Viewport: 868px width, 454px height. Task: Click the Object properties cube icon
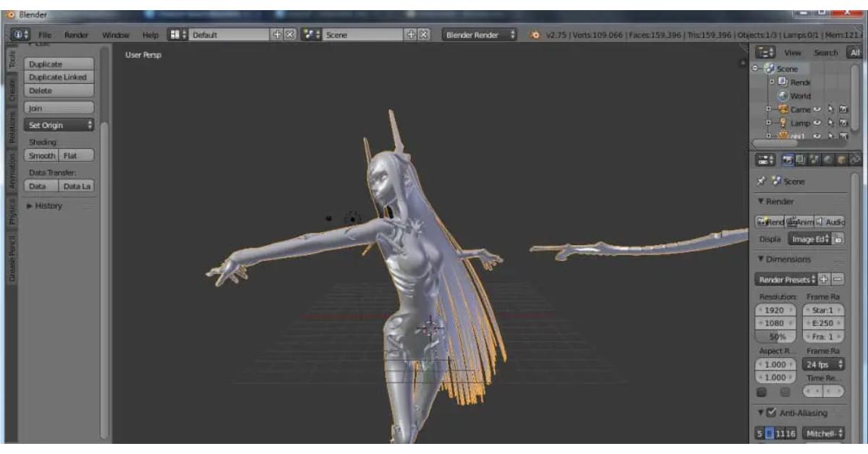pyautogui.click(x=841, y=160)
